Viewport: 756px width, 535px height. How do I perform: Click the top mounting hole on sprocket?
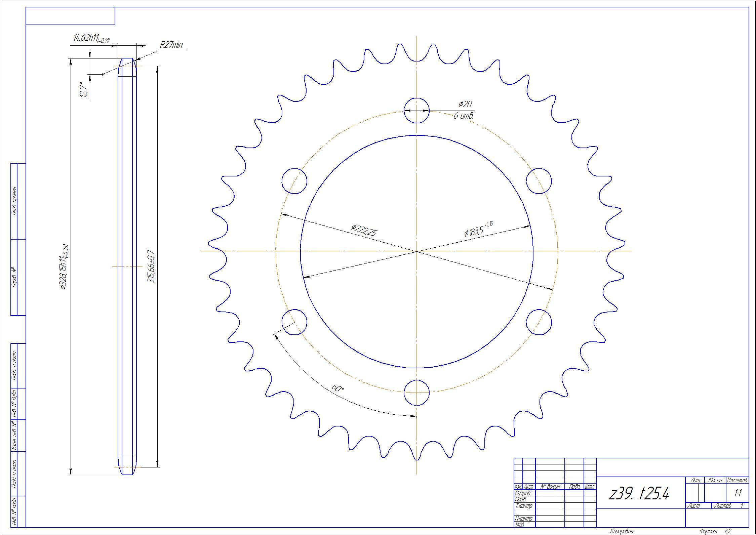416,110
